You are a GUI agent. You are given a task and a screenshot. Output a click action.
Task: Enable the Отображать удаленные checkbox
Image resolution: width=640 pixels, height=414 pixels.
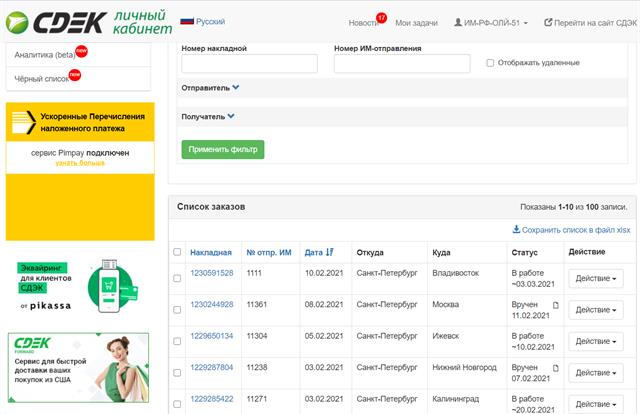click(x=490, y=63)
